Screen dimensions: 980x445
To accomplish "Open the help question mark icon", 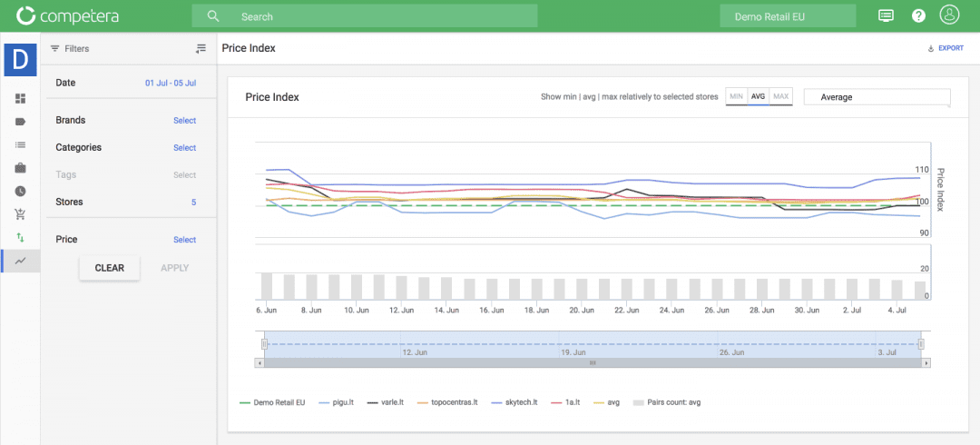I will click(918, 16).
